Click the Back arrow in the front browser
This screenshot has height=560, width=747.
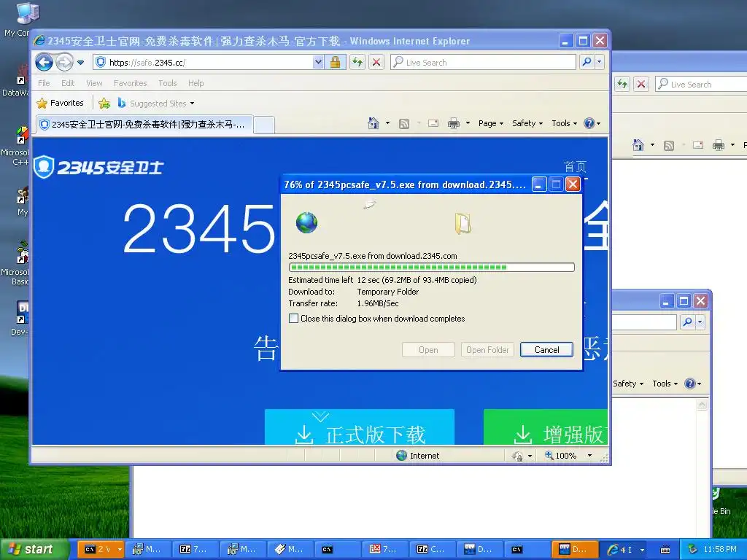point(44,63)
